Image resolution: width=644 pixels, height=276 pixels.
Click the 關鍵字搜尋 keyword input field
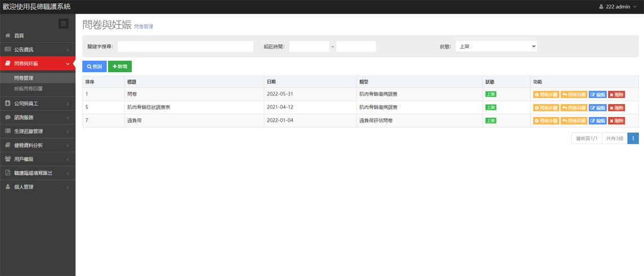point(185,46)
